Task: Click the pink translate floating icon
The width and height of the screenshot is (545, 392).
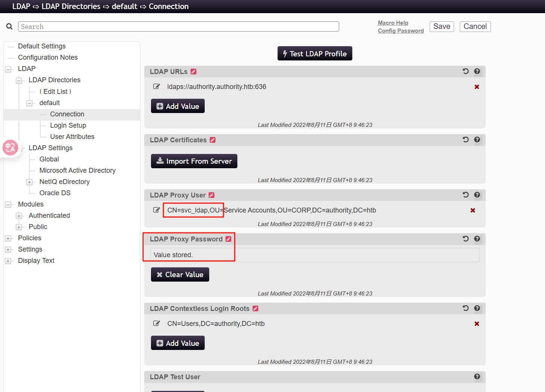Action: pyautogui.click(x=10, y=148)
